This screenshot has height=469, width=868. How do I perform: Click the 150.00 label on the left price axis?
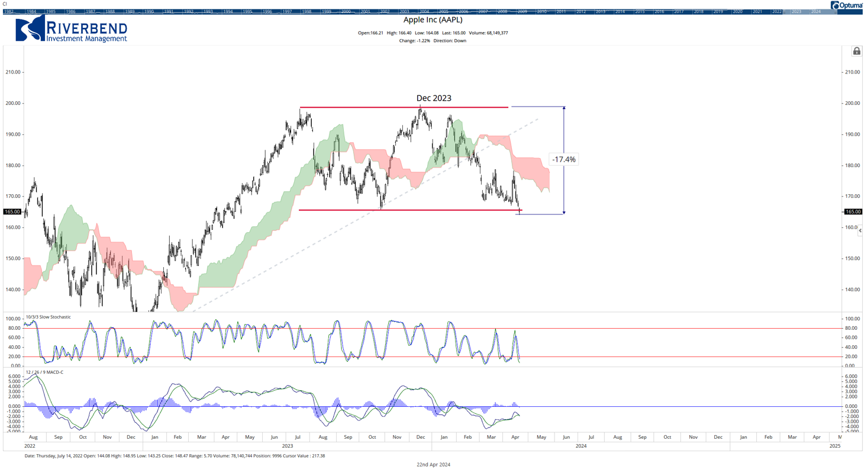point(14,258)
